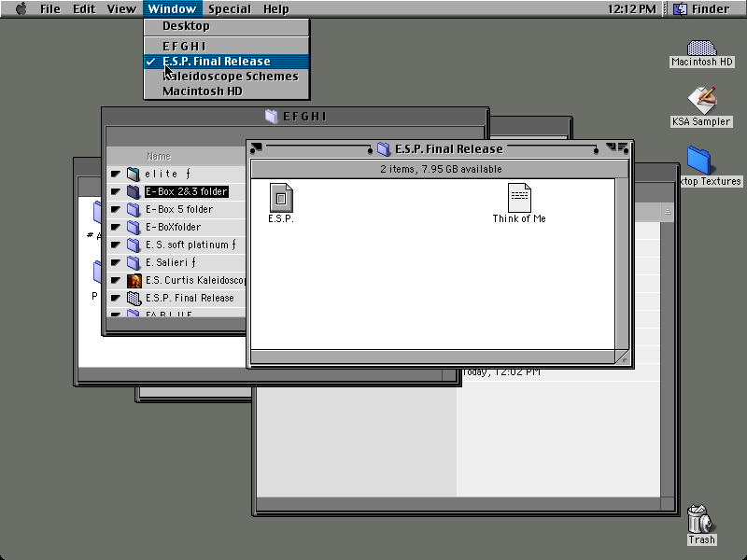The width and height of the screenshot is (747, 560).
Task: Select the E.S.P. application icon
Action: 281,198
